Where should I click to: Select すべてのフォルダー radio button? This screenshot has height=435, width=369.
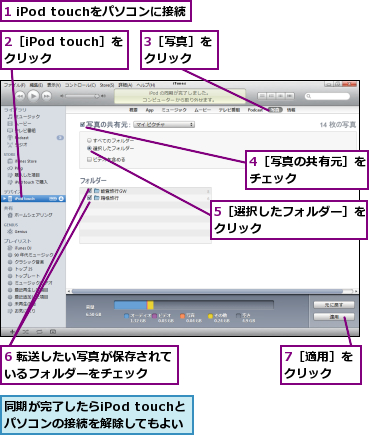[89, 141]
